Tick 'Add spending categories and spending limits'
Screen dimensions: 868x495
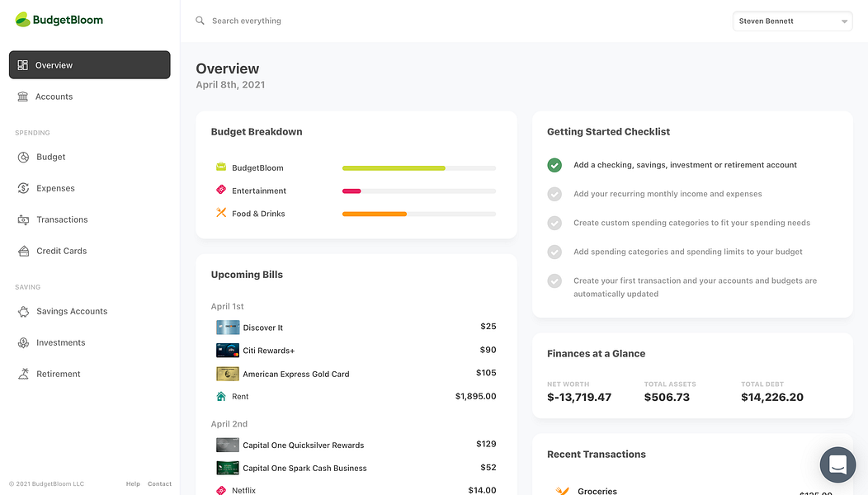coord(554,252)
